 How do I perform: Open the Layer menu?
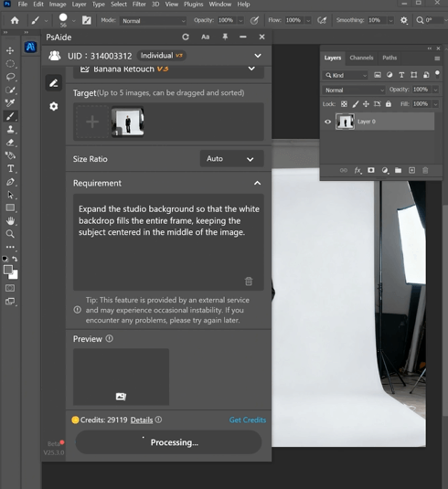[79, 5]
